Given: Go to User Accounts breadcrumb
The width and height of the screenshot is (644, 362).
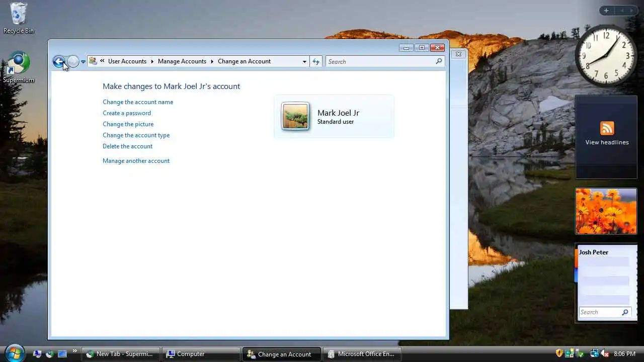Looking at the screenshot, I should click(127, 61).
